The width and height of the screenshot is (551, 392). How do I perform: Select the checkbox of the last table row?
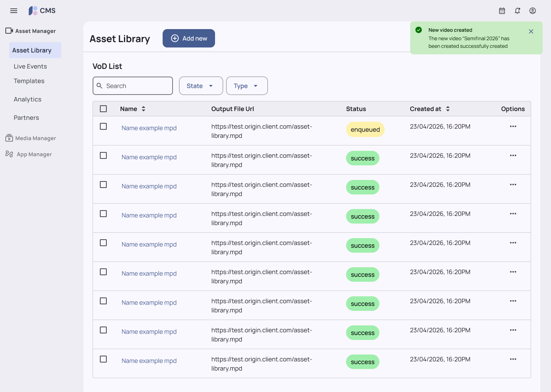tap(103, 359)
